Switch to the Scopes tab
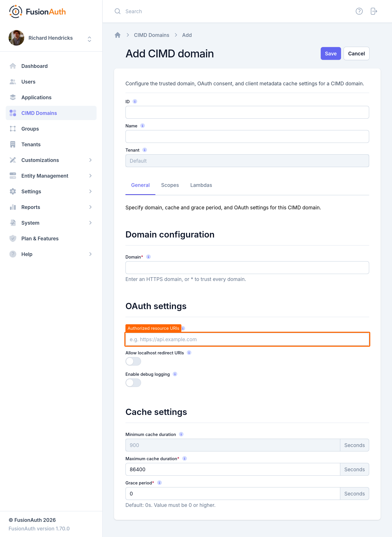Viewport: 392px width, 537px height. point(170,185)
